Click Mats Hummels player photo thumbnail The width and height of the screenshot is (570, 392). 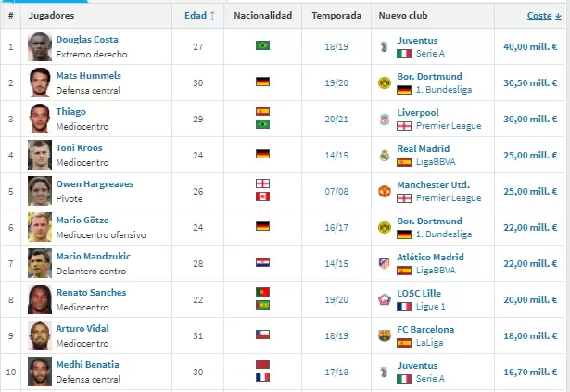tap(39, 82)
